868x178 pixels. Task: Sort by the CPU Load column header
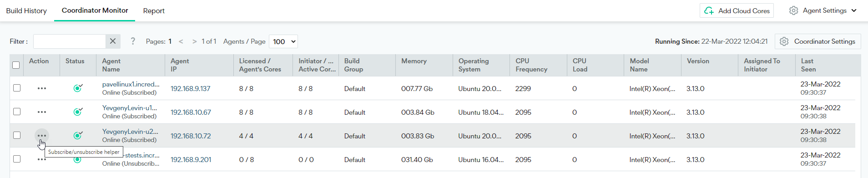580,65
